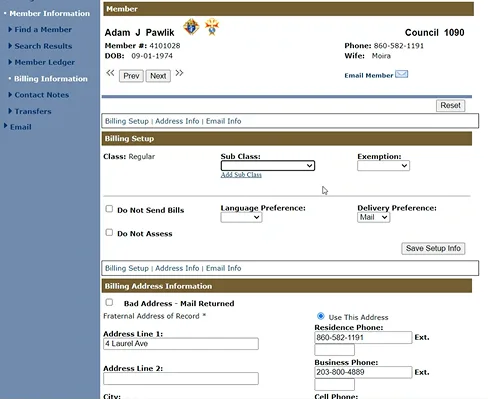Click upper Billing Setup anchor link
Screen dimensions: 488x399
(x=127, y=121)
